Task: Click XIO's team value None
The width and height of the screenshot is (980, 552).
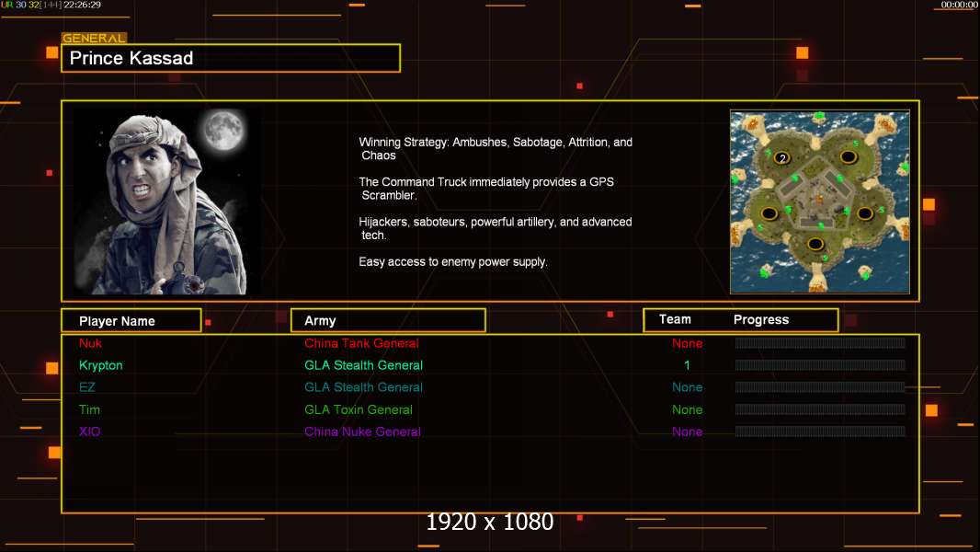Action: [x=687, y=431]
